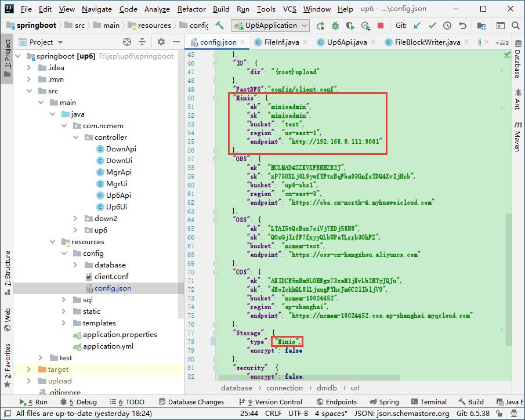Screen dimensions: 525x420
Task: Open the Refactor menu
Action: tap(191, 9)
